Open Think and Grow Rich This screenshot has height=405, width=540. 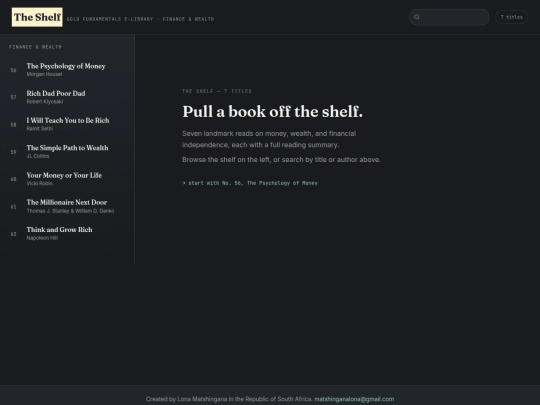(x=67, y=233)
